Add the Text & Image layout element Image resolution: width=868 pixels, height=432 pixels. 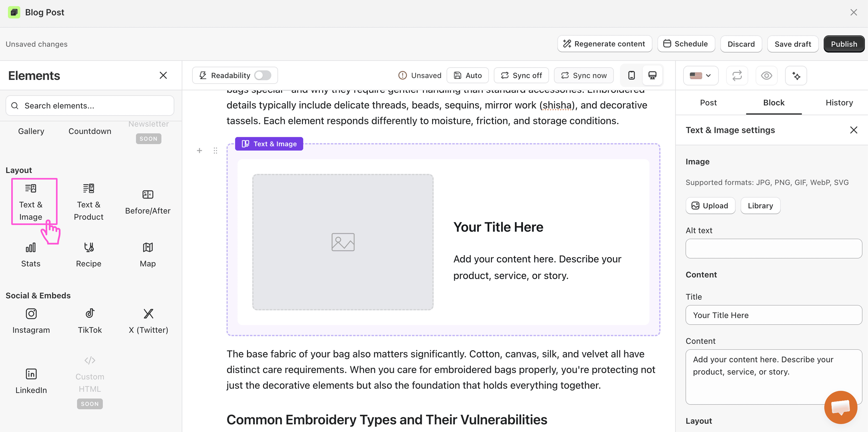pyautogui.click(x=31, y=202)
